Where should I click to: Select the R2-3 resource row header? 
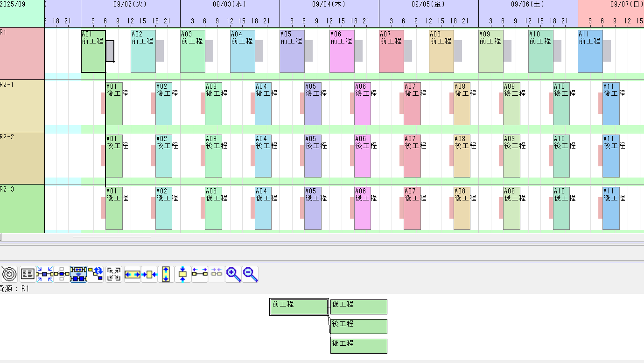[x=22, y=208]
